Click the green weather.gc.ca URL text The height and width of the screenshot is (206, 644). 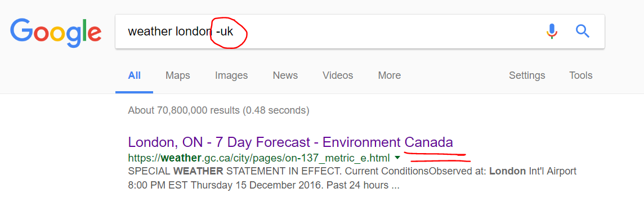coord(259,158)
